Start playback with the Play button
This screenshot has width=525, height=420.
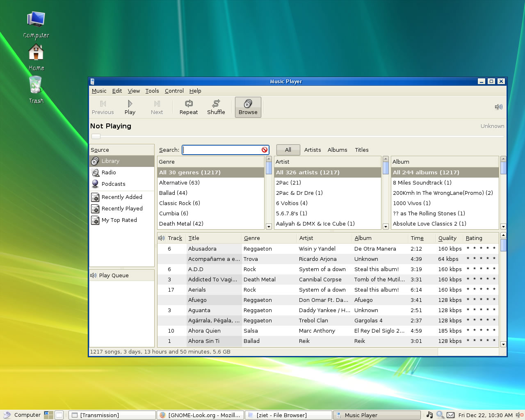tap(130, 107)
